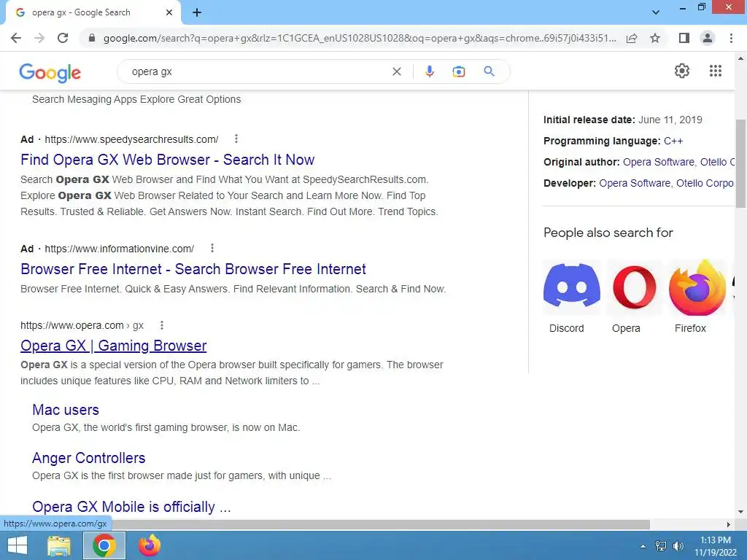Screen dimensions: 747x560
Task: Clear the search box with X icon
Action: click(396, 71)
